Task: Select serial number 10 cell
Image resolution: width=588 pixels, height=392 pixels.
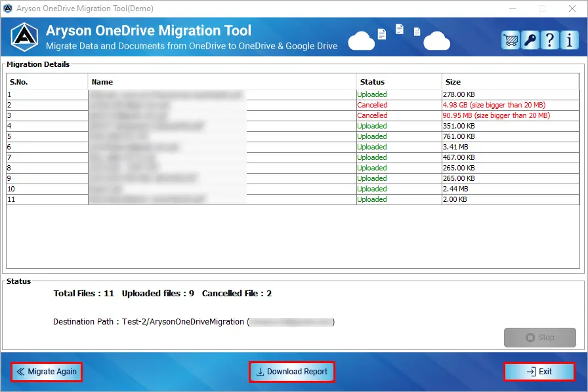Action: tap(47, 189)
